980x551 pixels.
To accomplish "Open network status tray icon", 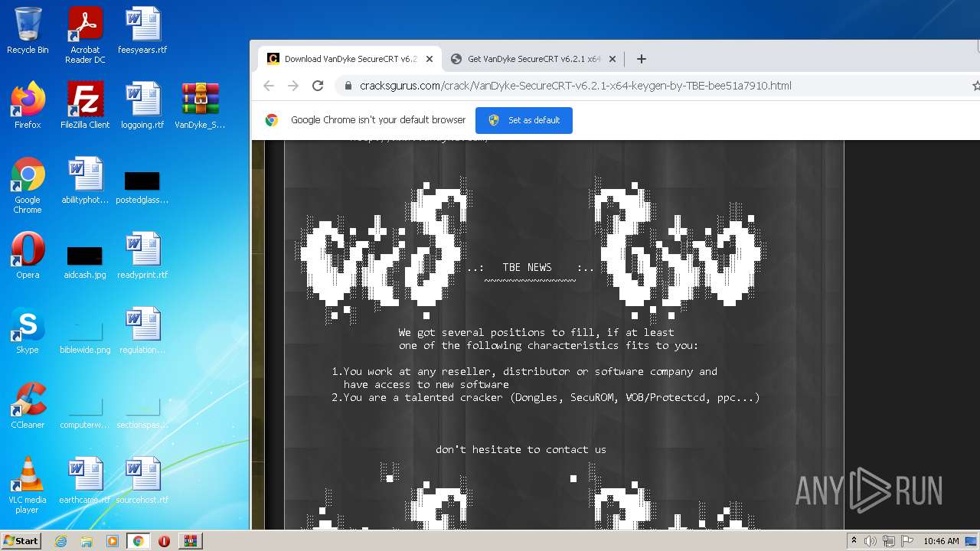I will tap(889, 541).
